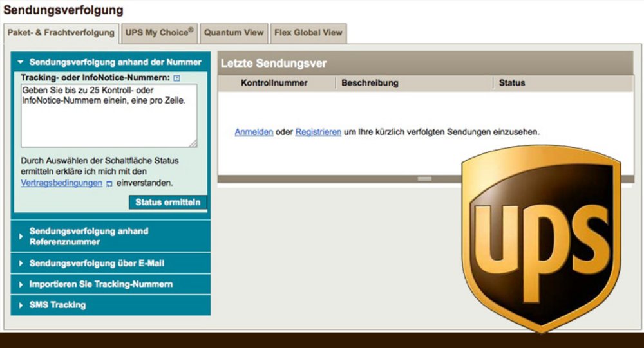Open the Quantum View tab
644x348 pixels.
234,33
